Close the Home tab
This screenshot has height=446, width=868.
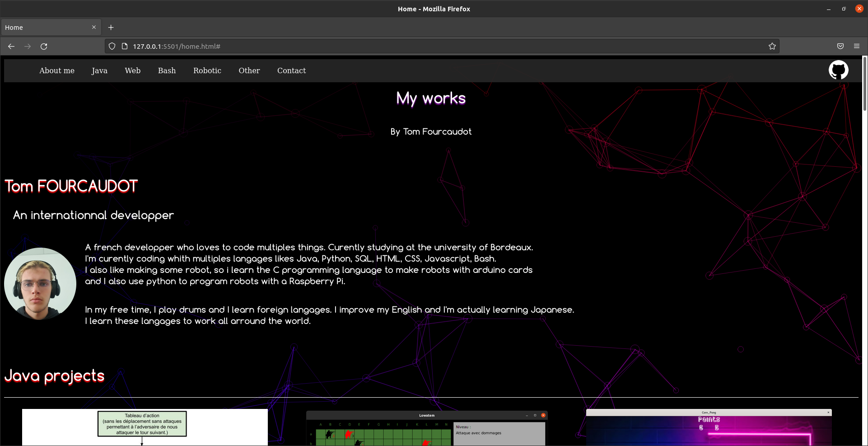click(94, 27)
